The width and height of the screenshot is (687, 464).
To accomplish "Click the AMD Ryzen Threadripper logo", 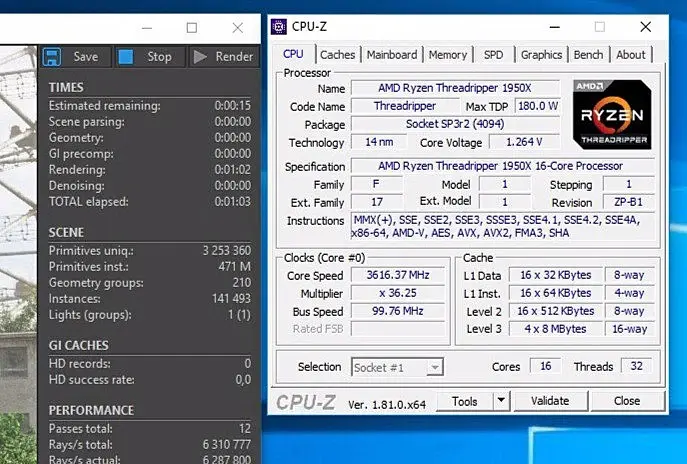I will 612,115.
